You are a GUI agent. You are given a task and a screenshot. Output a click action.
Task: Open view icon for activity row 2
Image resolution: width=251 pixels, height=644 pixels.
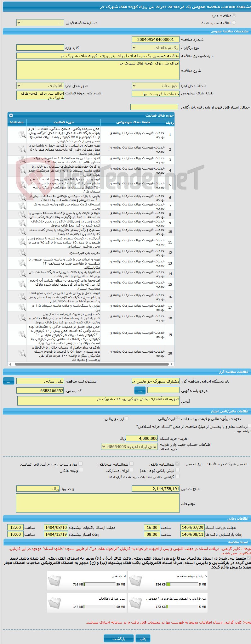coord(22,149)
